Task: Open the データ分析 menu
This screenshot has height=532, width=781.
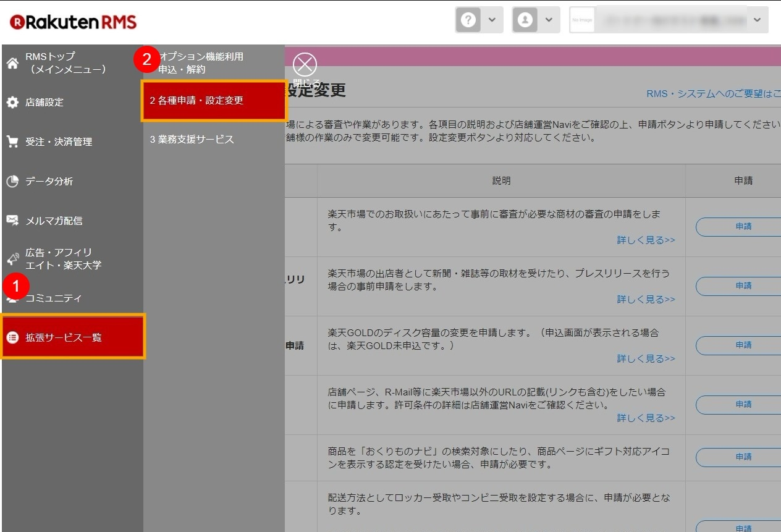Action: [x=49, y=181]
